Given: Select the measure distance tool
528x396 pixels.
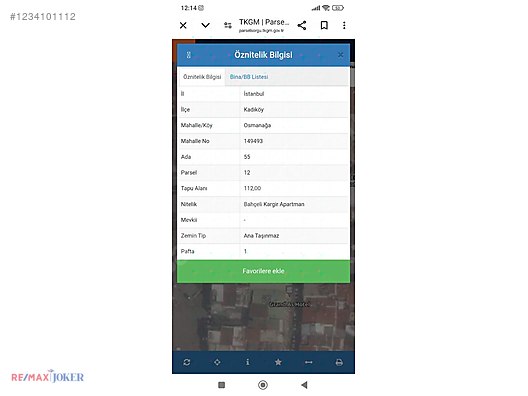Looking at the screenshot, I should (x=308, y=362).
